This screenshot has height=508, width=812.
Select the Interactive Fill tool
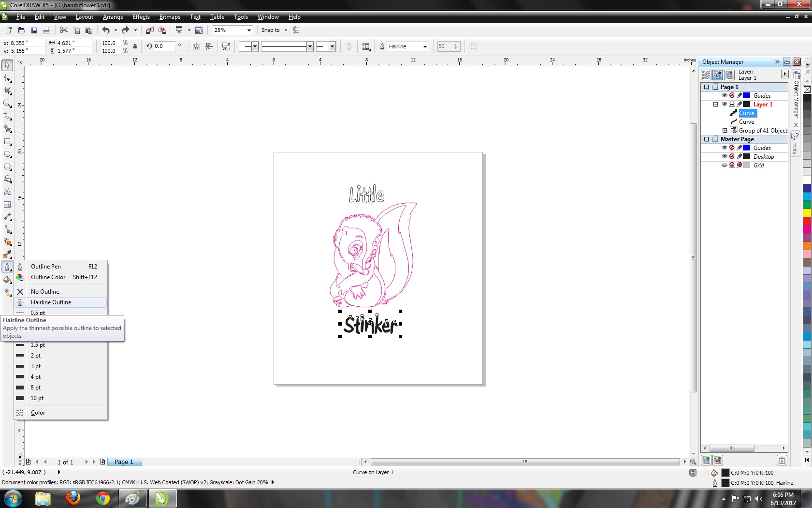[x=7, y=292]
